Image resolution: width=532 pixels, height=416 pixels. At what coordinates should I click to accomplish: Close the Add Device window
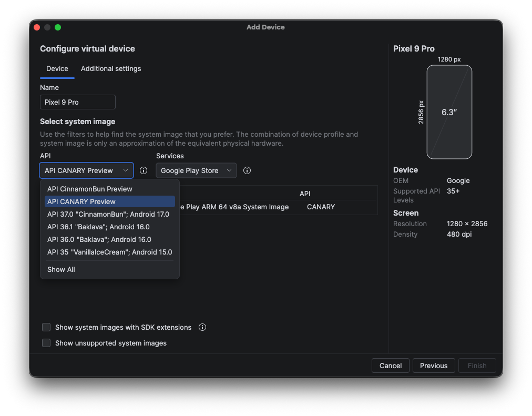[x=37, y=27]
